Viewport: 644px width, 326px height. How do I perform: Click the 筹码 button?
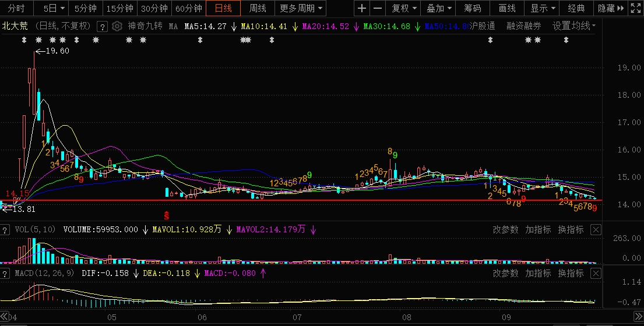coord(473,8)
